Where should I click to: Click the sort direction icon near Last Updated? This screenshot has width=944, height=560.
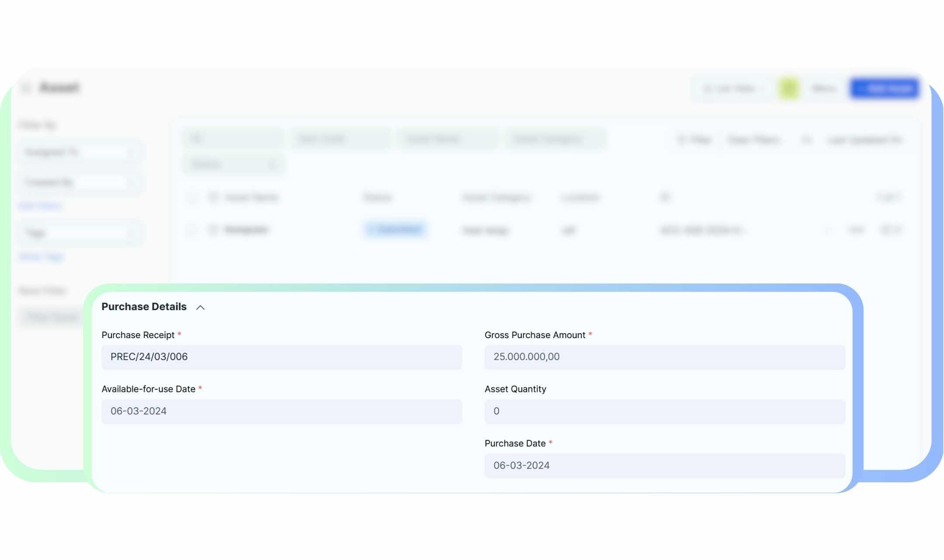pyautogui.click(x=806, y=140)
